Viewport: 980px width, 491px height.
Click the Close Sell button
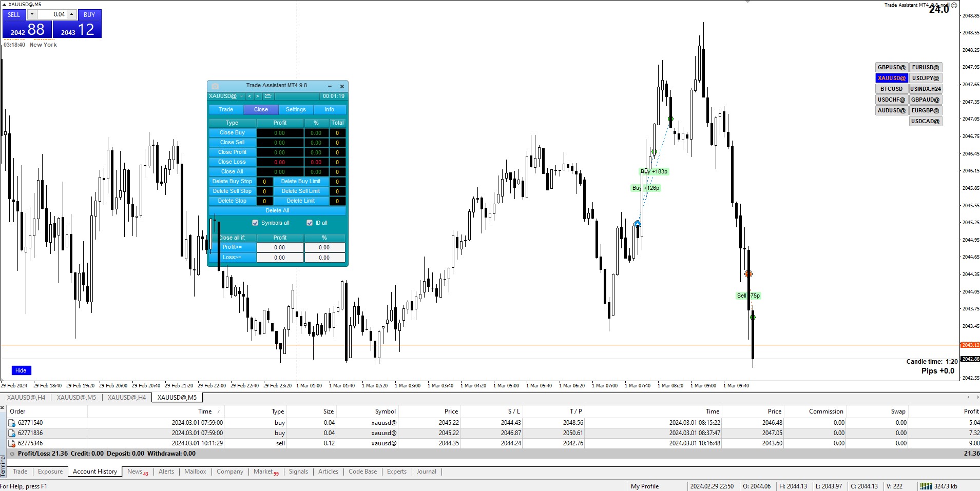click(x=233, y=143)
